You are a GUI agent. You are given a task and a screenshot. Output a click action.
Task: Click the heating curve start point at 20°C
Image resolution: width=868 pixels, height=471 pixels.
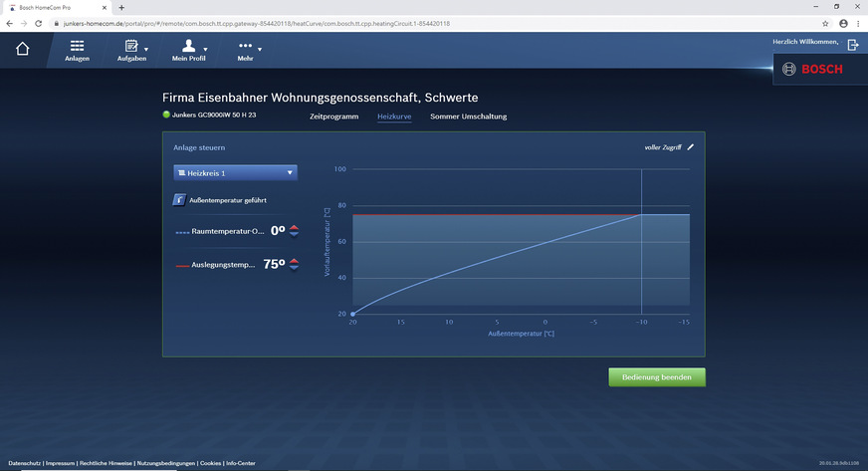pyautogui.click(x=352, y=314)
